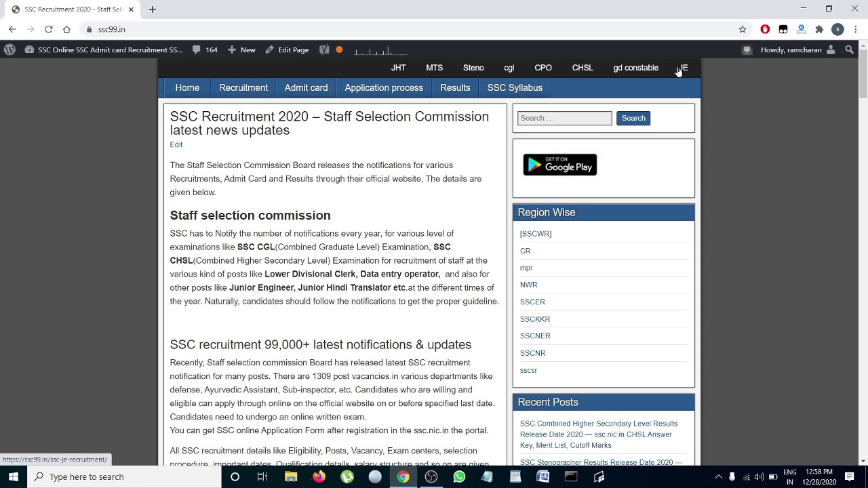
Task: Switch to Chrome on the taskbar
Action: pos(403,476)
